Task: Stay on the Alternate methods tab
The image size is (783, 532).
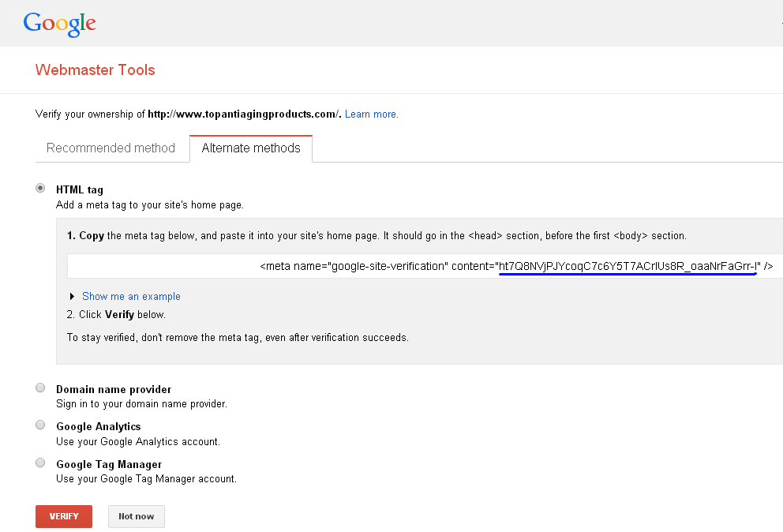Action: pyautogui.click(x=251, y=148)
